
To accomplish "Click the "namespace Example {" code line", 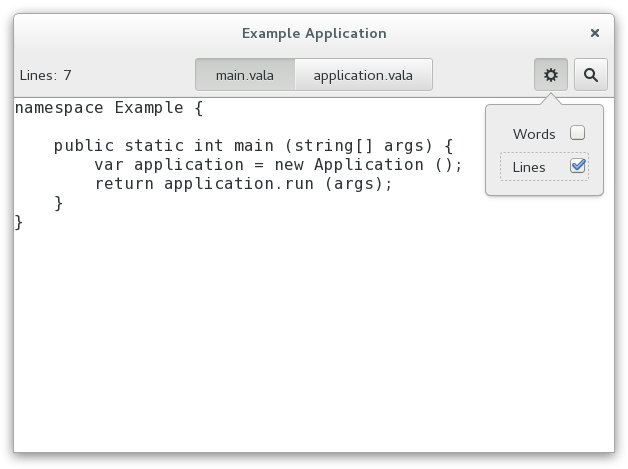I will point(109,108).
